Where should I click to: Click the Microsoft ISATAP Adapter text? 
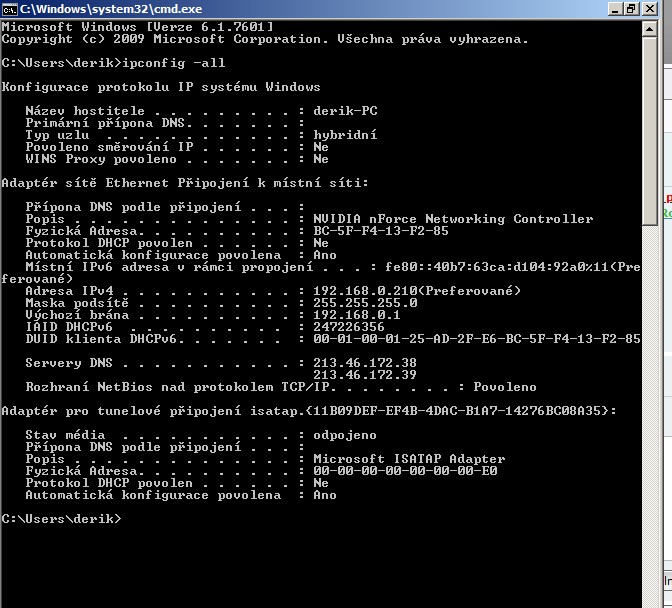click(x=409, y=459)
